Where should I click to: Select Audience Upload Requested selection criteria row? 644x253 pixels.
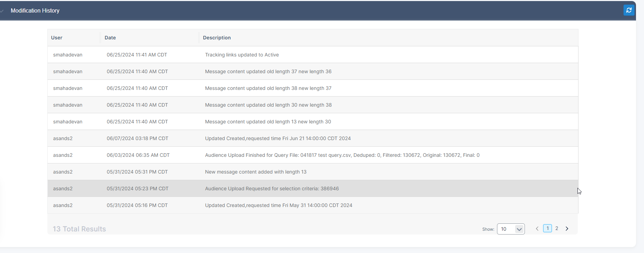click(x=272, y=189)
